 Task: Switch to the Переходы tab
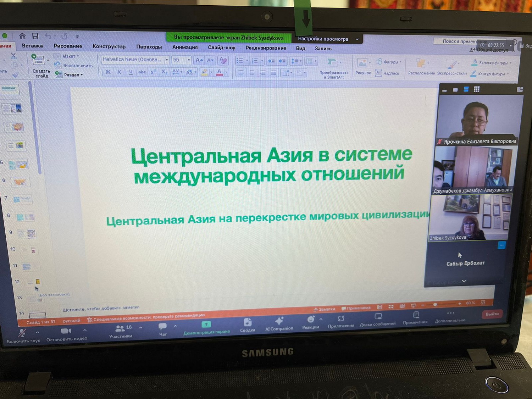coord(149,47)
